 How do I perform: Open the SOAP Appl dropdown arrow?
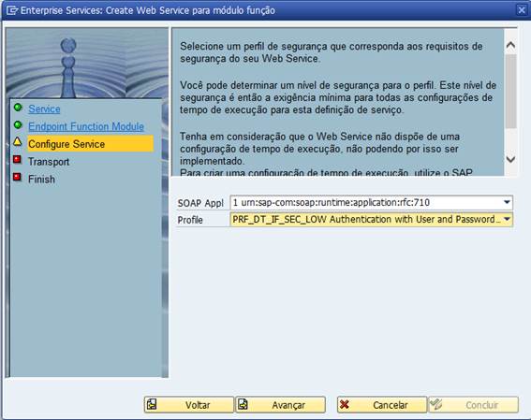(507, 202)
